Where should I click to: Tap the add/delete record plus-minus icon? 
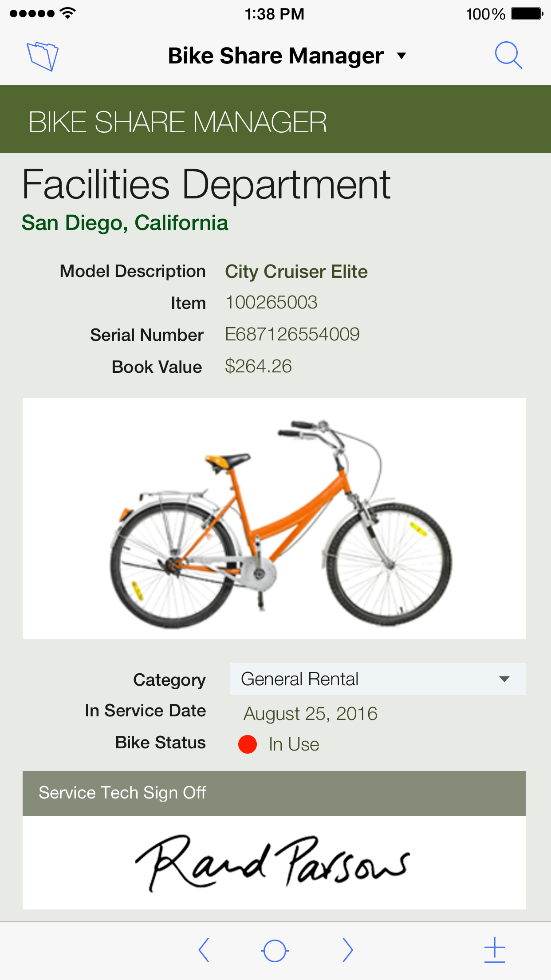click(x=495, y=950)
